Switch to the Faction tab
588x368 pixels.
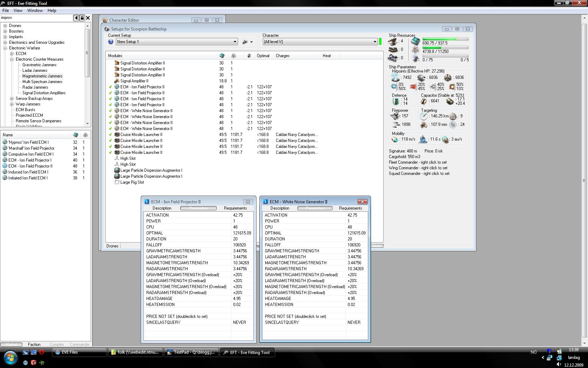point(34,345)
